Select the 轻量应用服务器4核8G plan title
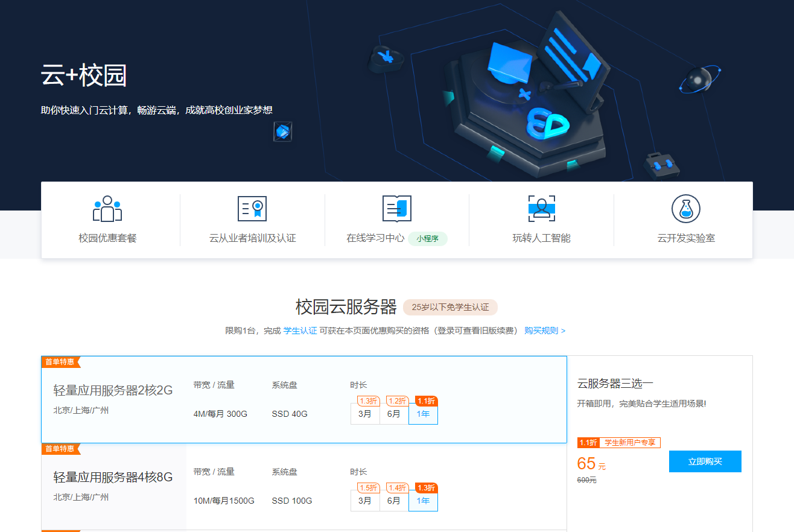Viewport: 794px width, 532px height. (x=113, y=477)
